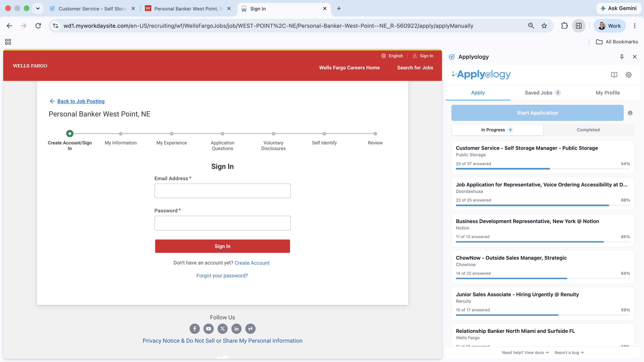
Task: Click the red Sign In button
Action: (x=222, y=246)
